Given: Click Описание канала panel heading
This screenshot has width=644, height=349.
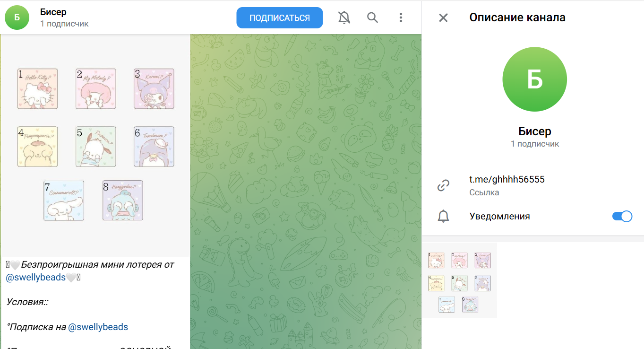Looking at the screenshot, I should (517, 18).
